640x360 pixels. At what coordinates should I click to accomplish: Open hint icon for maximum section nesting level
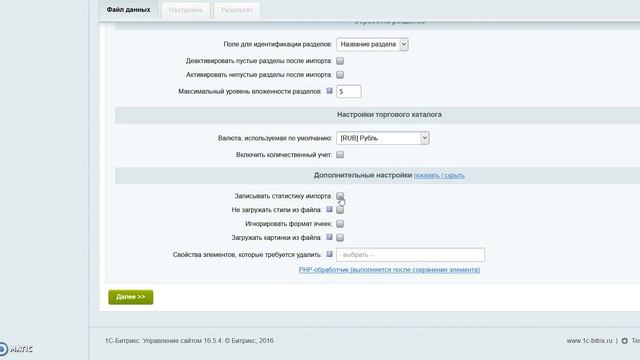[329, 91]
